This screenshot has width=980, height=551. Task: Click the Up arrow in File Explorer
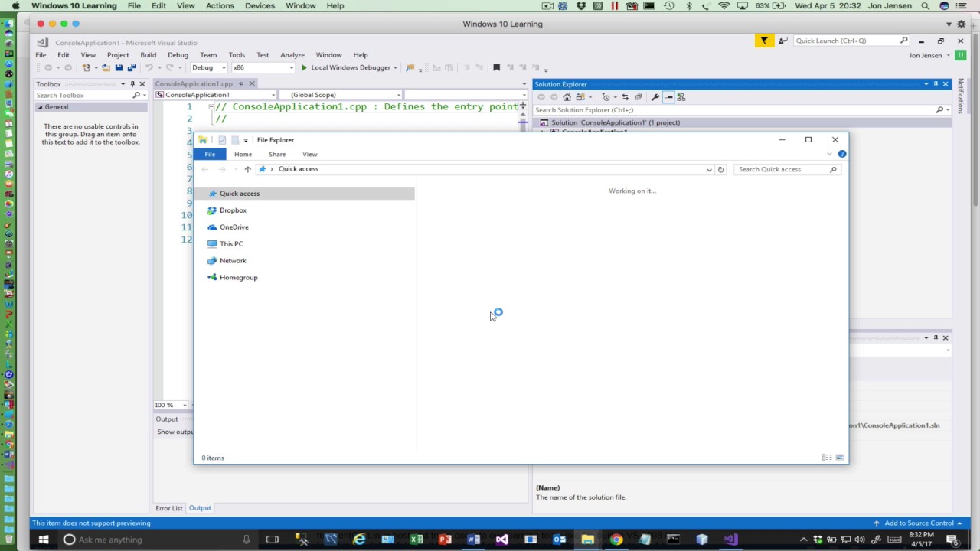247,169
